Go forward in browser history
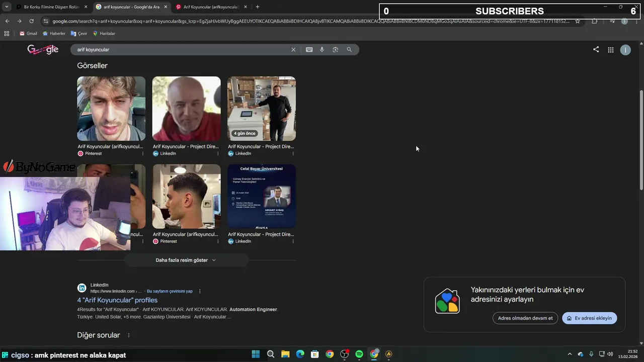 tap(19, 21)
